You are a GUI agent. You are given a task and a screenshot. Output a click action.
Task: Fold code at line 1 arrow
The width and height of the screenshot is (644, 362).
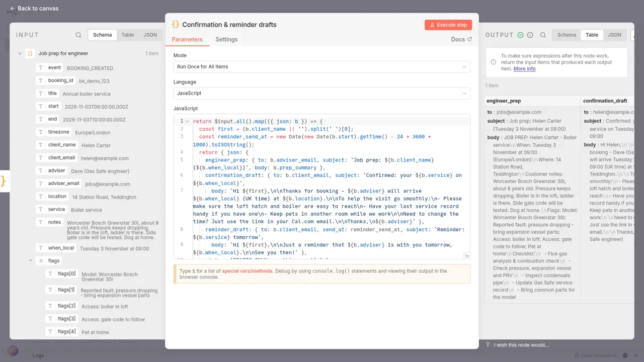pos(187,122)
